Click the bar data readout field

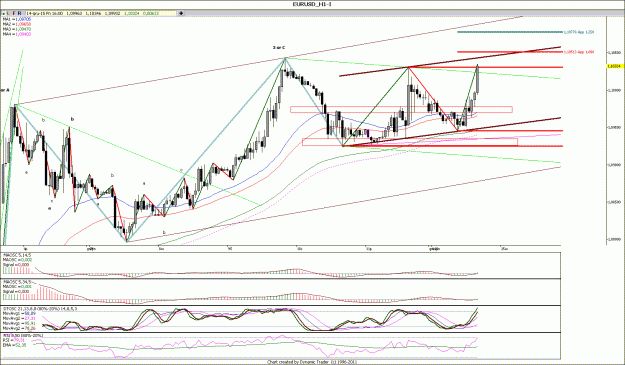point(100,13)
